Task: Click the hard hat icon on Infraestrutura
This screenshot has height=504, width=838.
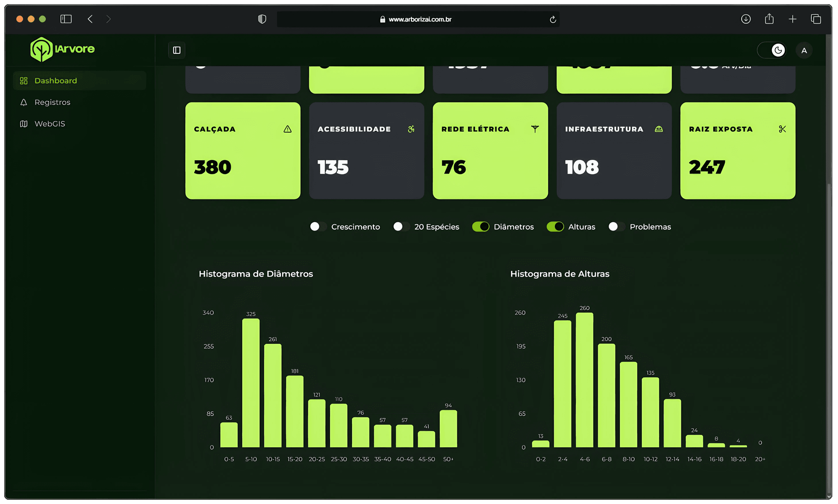Action: pos(659,129)
